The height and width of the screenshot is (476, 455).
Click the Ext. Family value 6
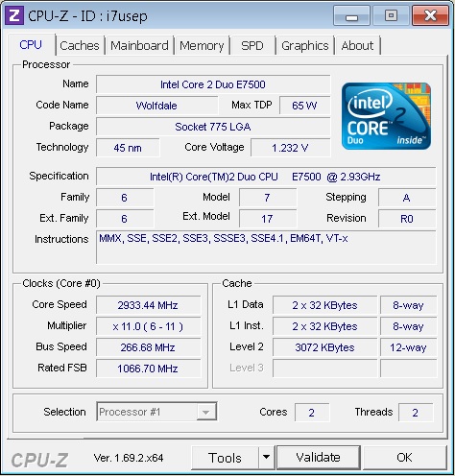[x=125, y=219]
